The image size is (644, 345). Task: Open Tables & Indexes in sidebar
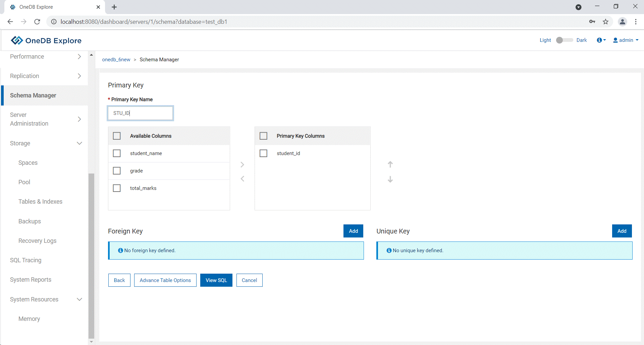click(40, 202)
